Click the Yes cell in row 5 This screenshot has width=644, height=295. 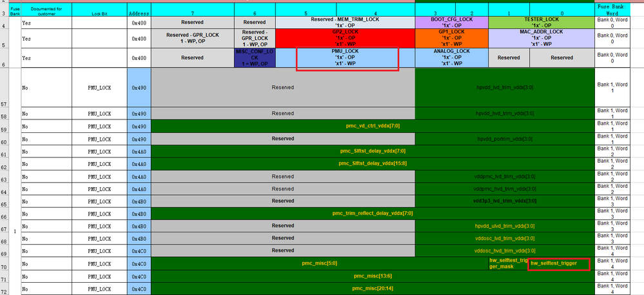pyautogui.click(x=46, y=38)
